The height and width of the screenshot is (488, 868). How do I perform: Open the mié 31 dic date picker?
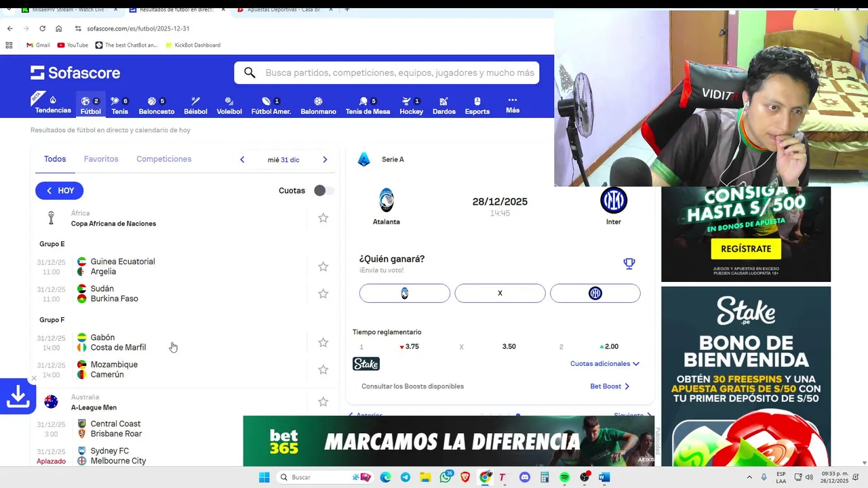pyautogui.click(x=283, y=160)
